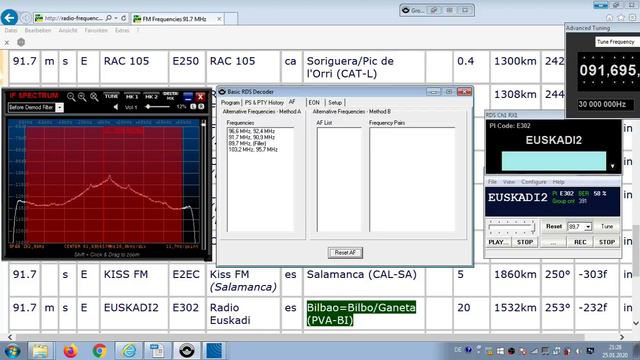Click the REC button

(580, 242)
